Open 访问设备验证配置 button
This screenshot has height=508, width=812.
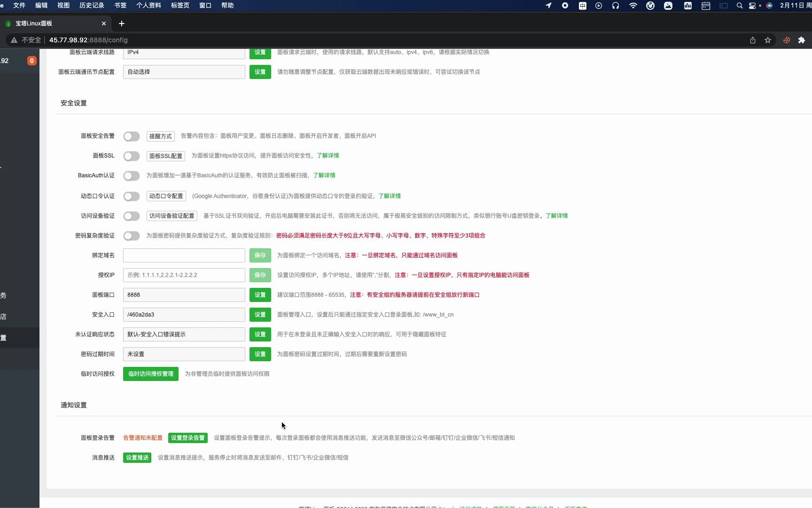172,216
